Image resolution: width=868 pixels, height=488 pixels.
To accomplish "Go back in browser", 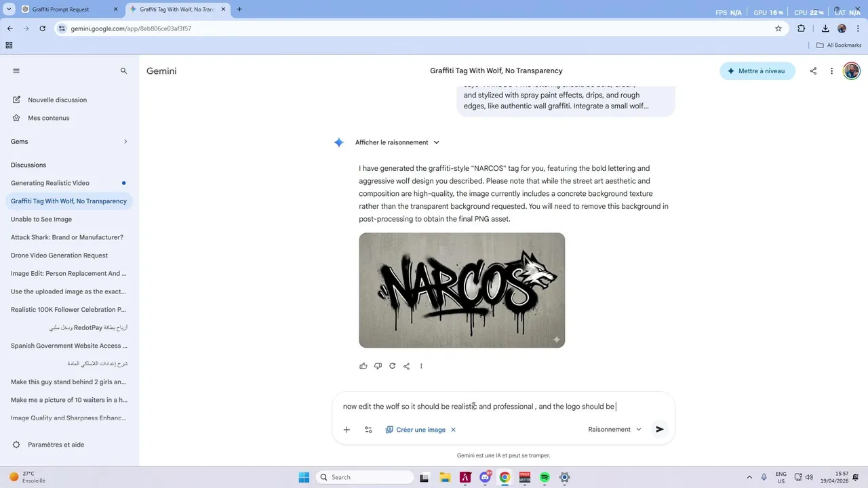I will pos(10,28).
